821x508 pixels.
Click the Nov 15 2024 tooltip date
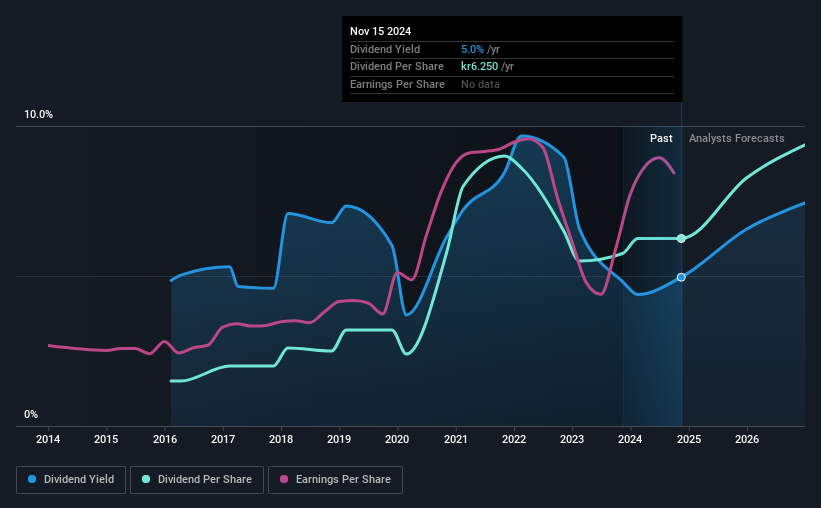tap(380, 31)
